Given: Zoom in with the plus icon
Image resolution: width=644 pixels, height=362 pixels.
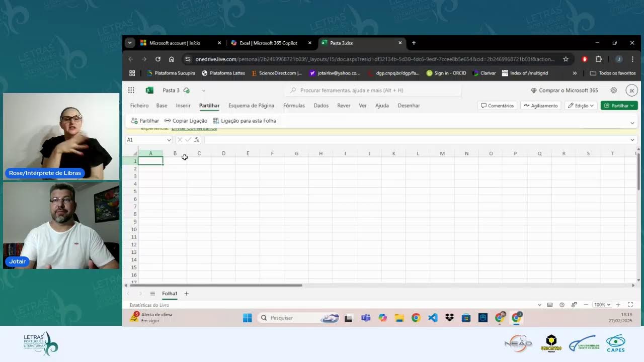Looking at the screenshot, I should [x=618, y=305].
